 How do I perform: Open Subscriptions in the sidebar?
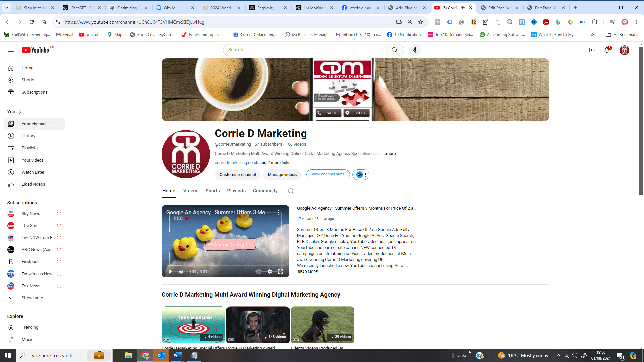(x=34, y=92)
